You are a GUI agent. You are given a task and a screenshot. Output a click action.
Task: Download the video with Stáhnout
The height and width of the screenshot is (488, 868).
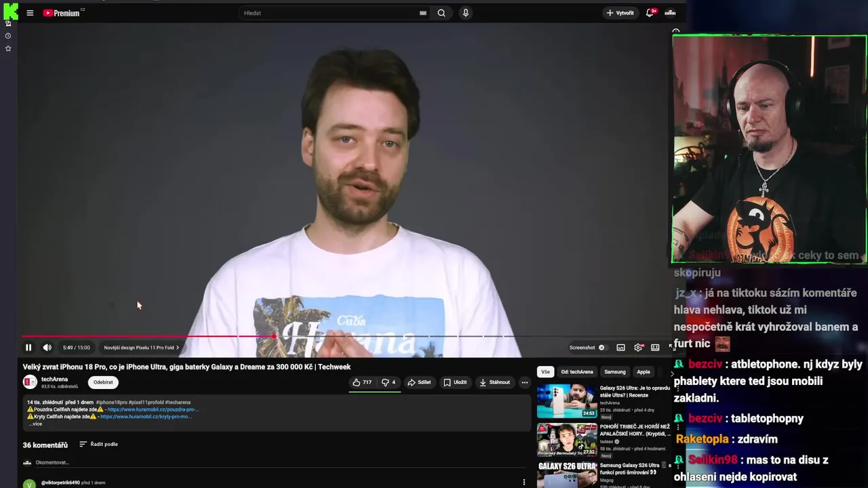click(494, 382)
